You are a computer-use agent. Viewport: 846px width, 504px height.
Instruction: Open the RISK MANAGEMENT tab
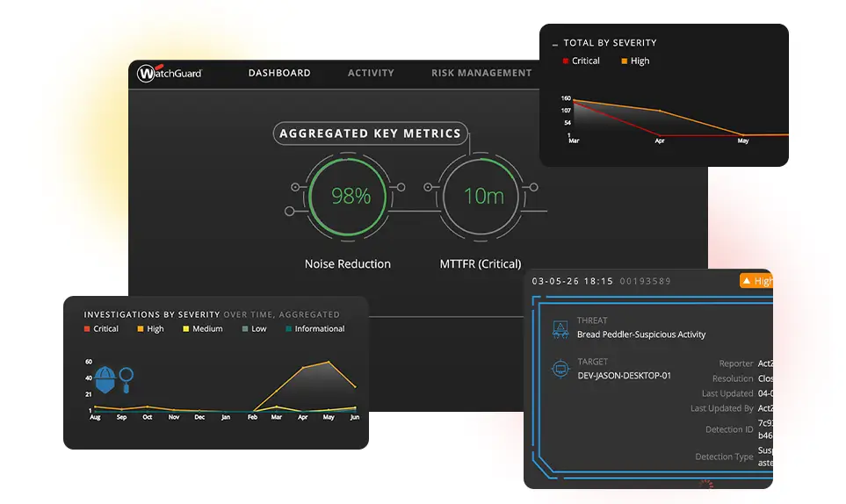coord(481,73)
